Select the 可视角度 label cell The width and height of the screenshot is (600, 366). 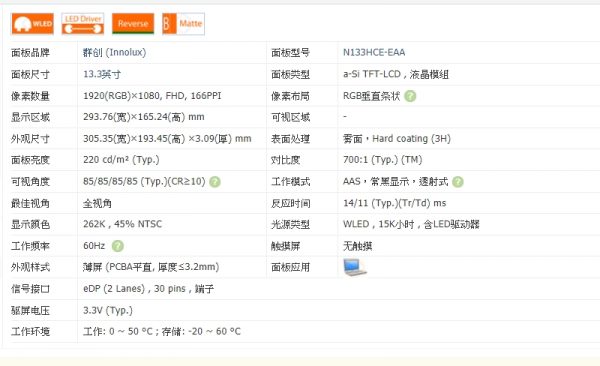tap(30, 181)
